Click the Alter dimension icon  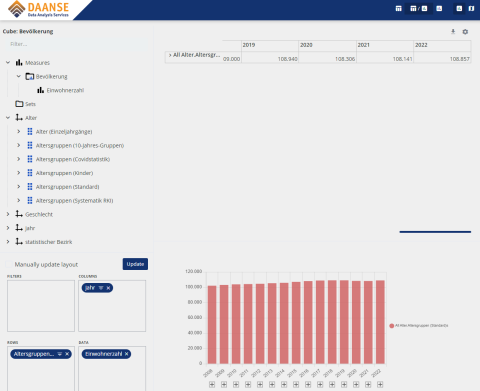(19, 118)
